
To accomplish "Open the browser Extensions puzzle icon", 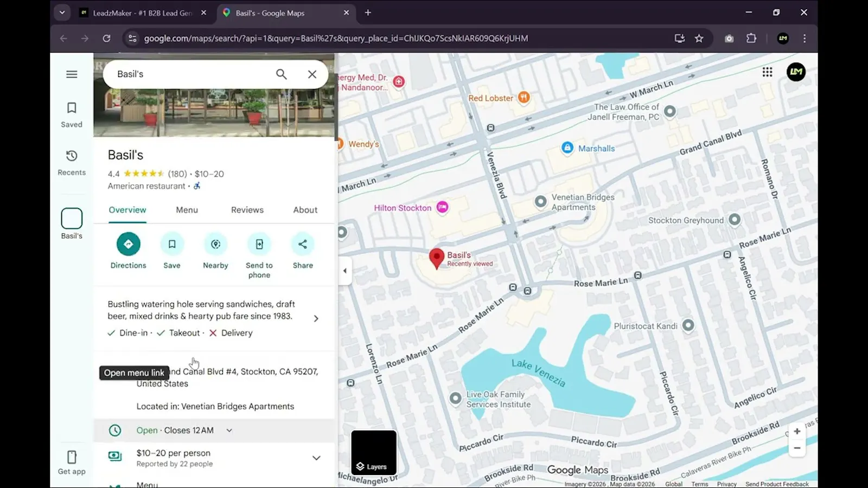I will click(751, 38).
